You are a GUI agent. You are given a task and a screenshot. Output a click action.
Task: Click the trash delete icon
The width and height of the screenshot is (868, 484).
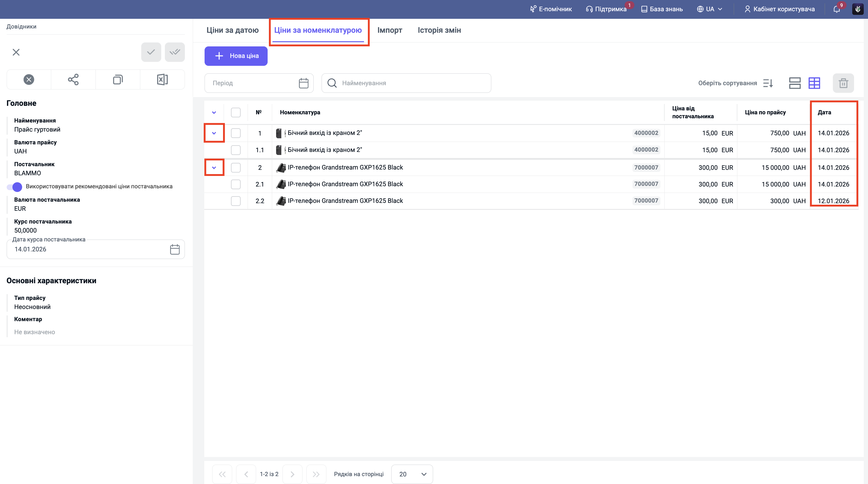point(843,83)
